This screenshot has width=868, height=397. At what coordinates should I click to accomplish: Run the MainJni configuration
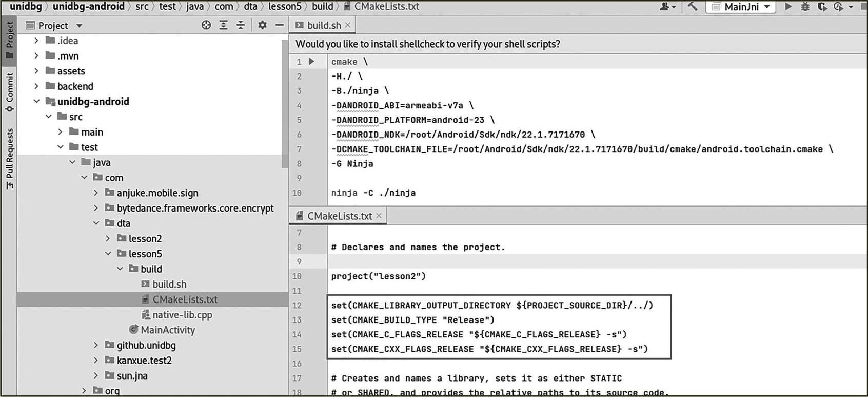click(x=788, y=7)
